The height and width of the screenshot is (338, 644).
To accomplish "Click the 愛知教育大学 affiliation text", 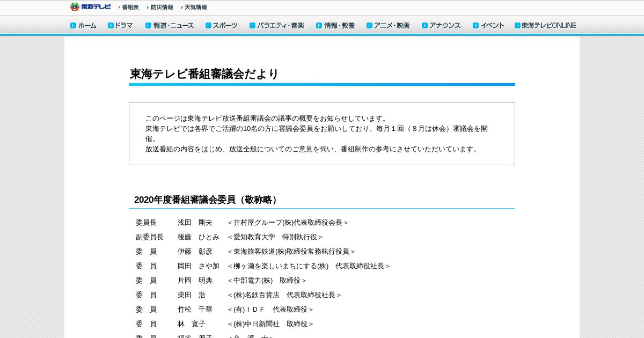I will (275, 237).
